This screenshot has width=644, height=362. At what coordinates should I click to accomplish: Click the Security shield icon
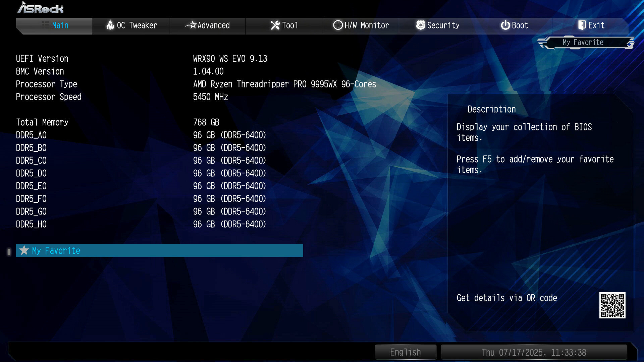[x=420, y=25]
